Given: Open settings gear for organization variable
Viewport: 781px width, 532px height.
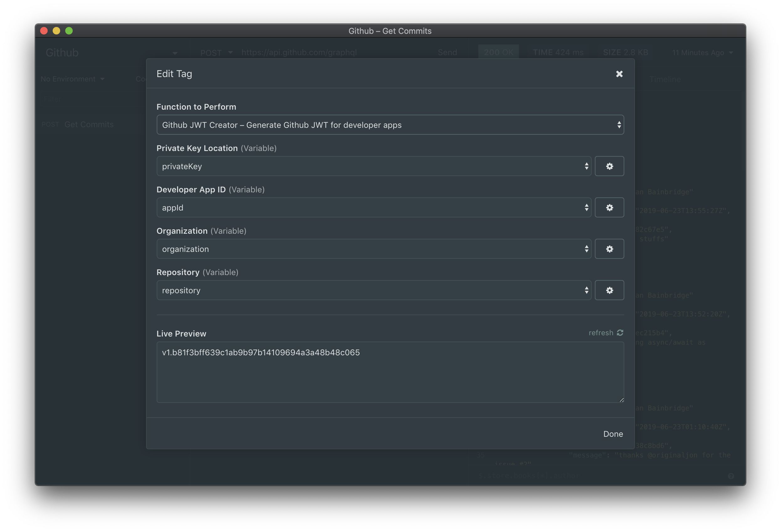Looking at the screenshot, I should pyautogui.click(x=609, y=249).
